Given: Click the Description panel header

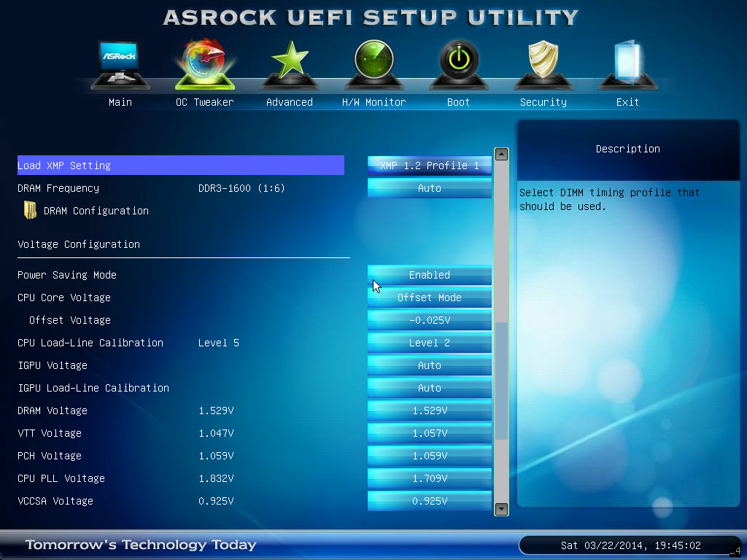Looking at the screenshot, I should click(x=628, y=149).
